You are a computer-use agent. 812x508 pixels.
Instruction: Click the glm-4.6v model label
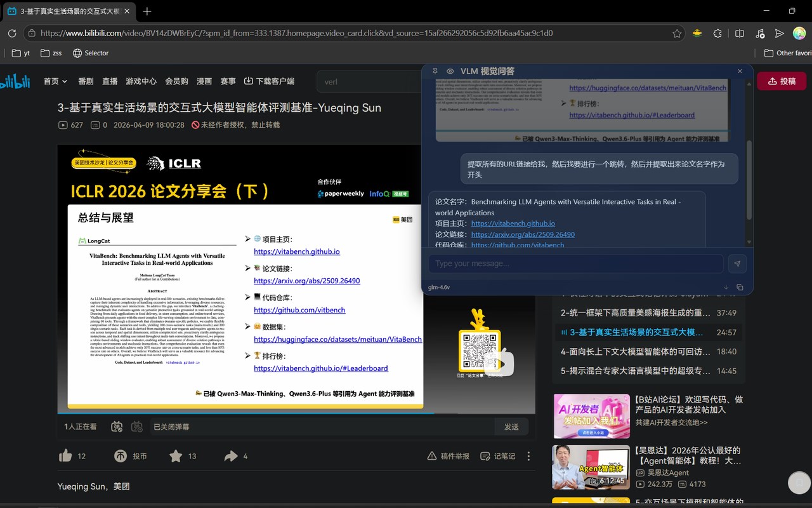click(x=439, y=287)
